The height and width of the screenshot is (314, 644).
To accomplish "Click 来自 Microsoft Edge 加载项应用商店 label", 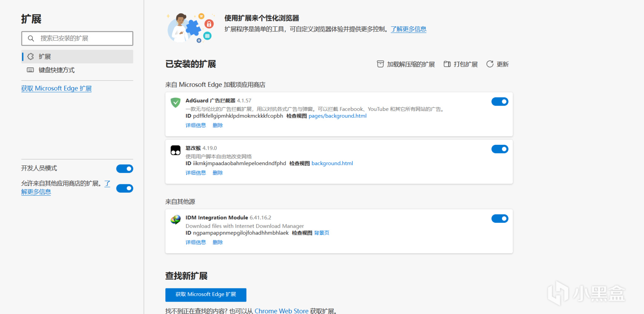I will coord(215,85).
